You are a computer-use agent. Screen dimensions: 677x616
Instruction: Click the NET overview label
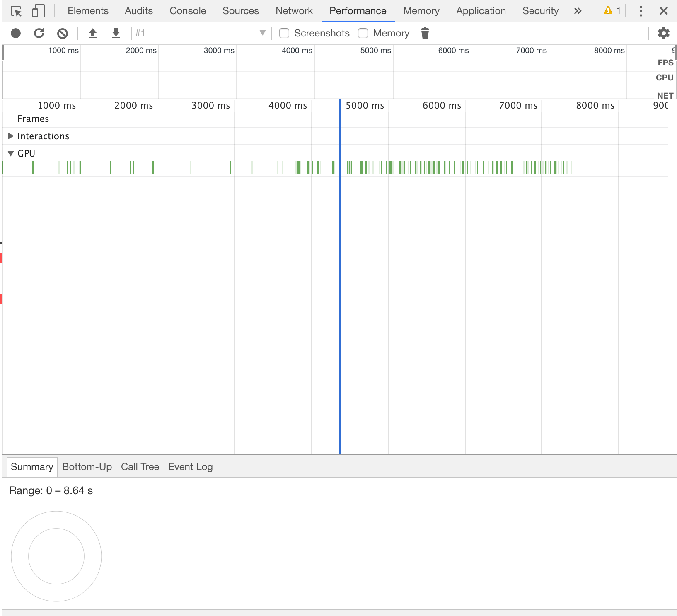[665, 95]
